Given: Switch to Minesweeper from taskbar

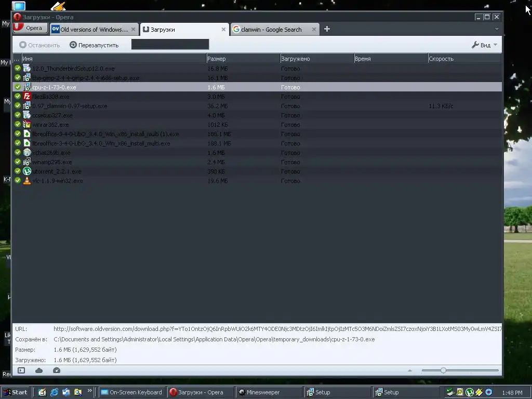Looking at the screenshot, I should pos(269,392).
